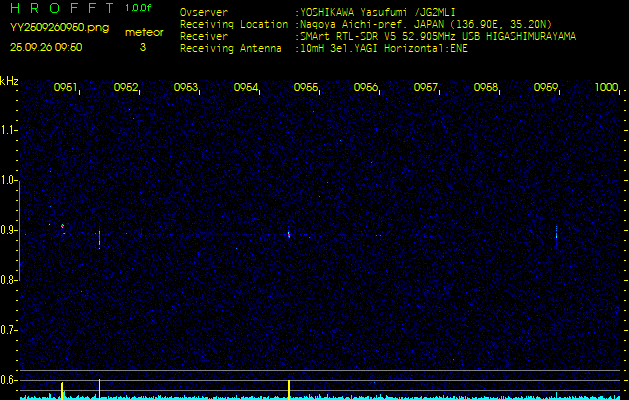Click the 1000 time tick label
The image size is (629, 400).
(606, 87)
